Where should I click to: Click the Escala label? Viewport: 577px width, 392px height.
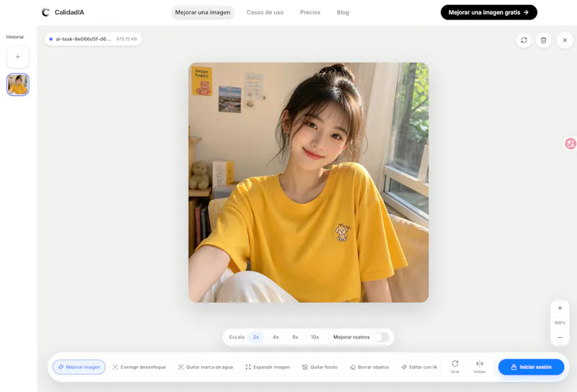(237, 337)
